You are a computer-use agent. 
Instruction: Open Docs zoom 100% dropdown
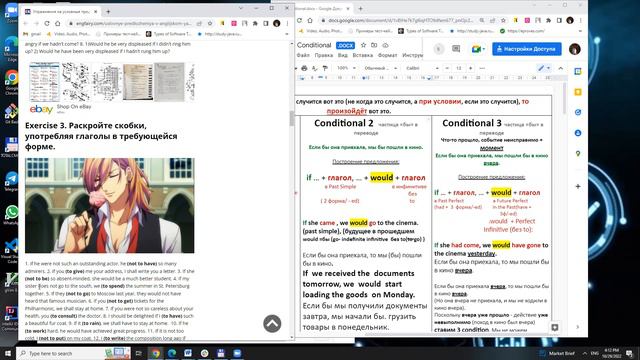click(x=346, y=68)
